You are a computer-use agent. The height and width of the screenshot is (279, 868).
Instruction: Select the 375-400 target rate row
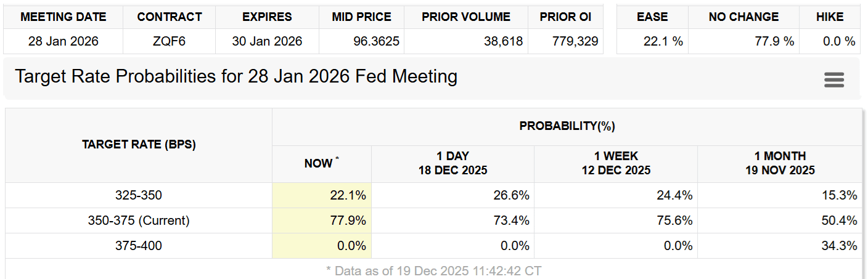(139, 246)
